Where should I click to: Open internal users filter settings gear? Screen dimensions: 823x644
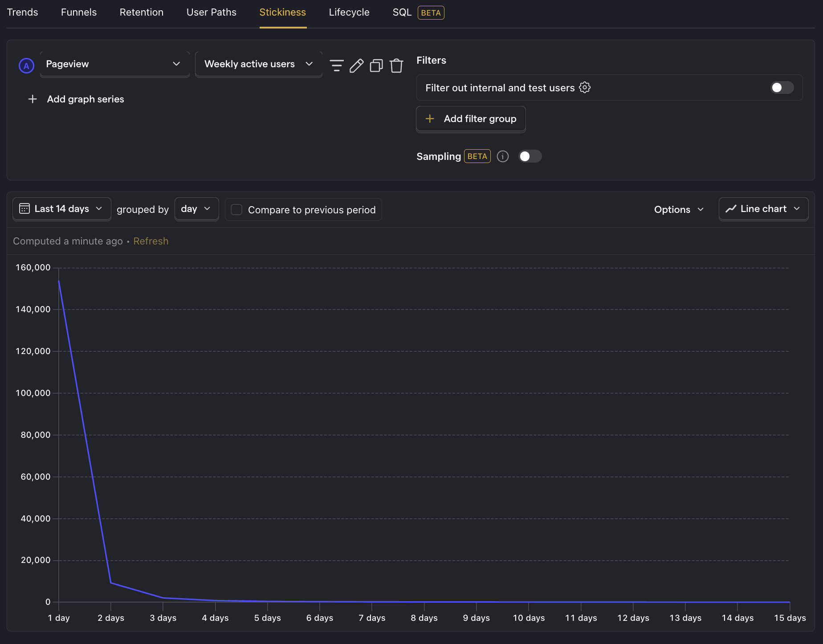[x=585, y=87]
